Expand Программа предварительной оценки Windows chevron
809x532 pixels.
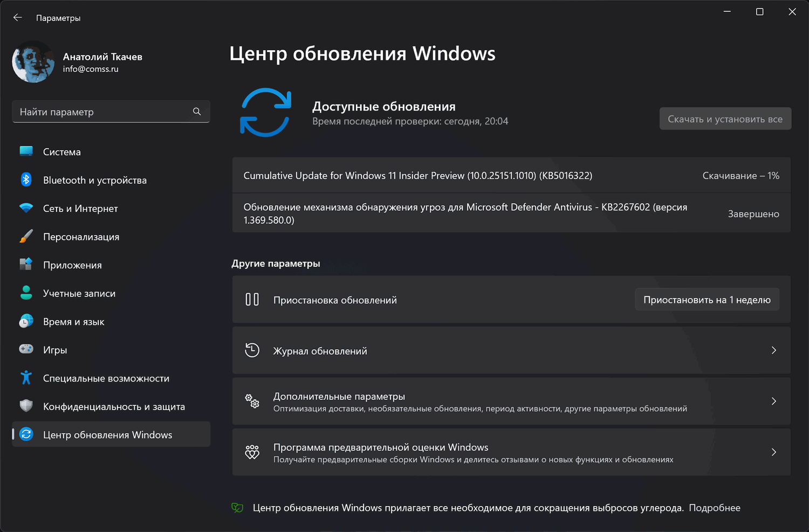(773, 453)
